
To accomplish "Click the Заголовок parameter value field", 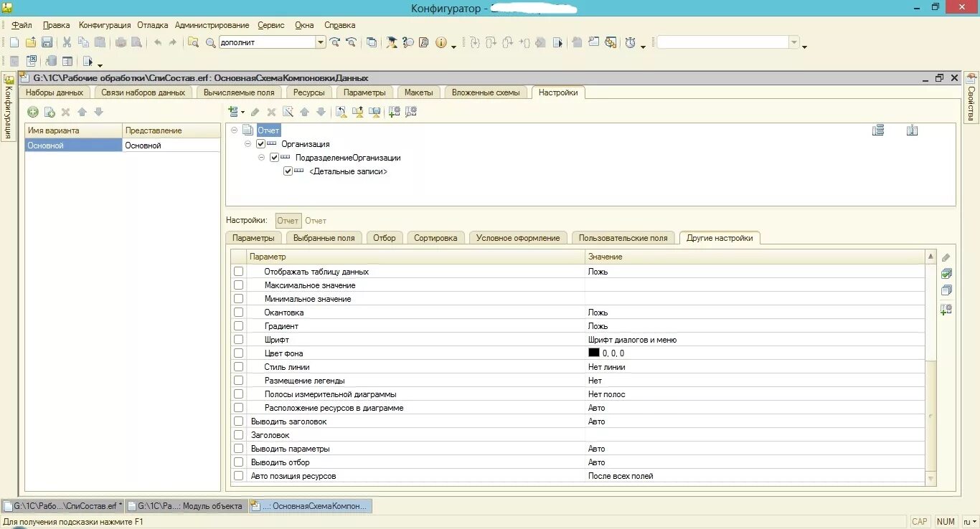I will 755,435.
